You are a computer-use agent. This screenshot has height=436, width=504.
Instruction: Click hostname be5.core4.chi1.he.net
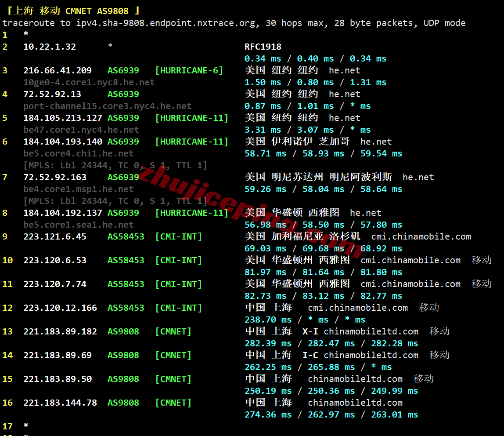(x=79, y=153)
